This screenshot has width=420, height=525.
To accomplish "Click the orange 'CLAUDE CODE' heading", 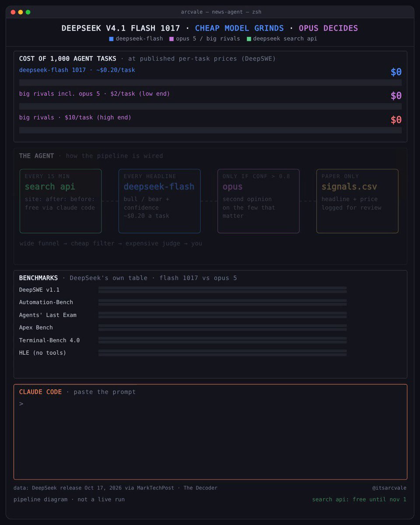I will point(40,392).
